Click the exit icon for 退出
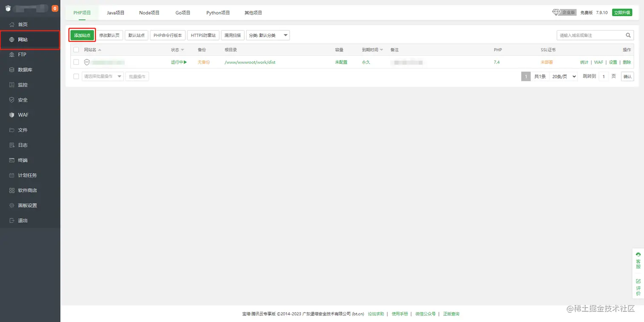 click(12, 221)
